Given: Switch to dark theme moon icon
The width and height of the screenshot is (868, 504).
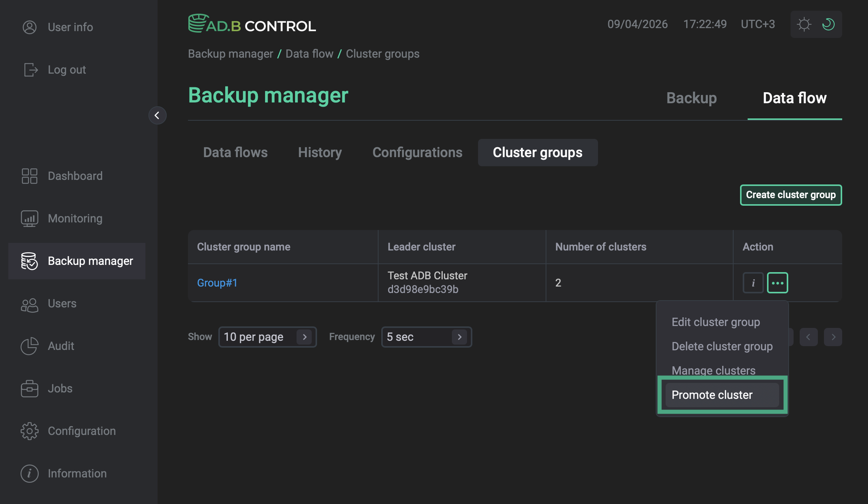Looking at the screenshot, I should [x=829, y=24].
